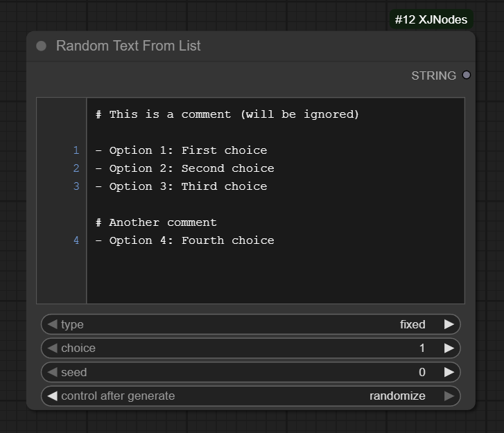Click the line '# Another comment'

tap(156, 222)
